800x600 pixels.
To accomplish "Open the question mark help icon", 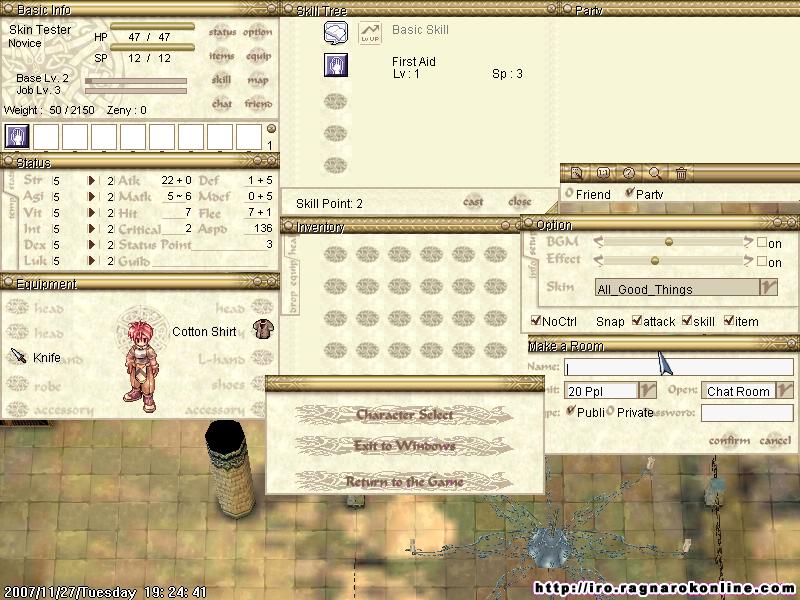I will pyautogui.click(x=629, y=173).
